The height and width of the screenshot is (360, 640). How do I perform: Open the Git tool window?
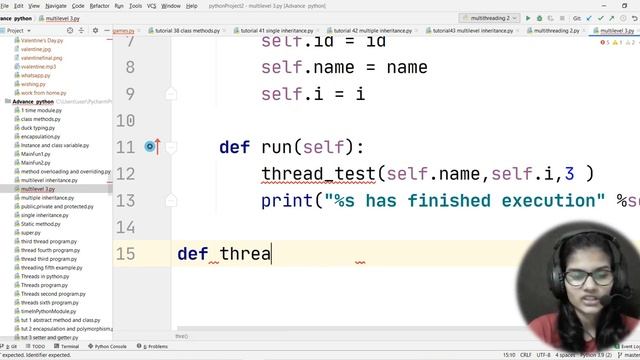click(x=9, y=346)
